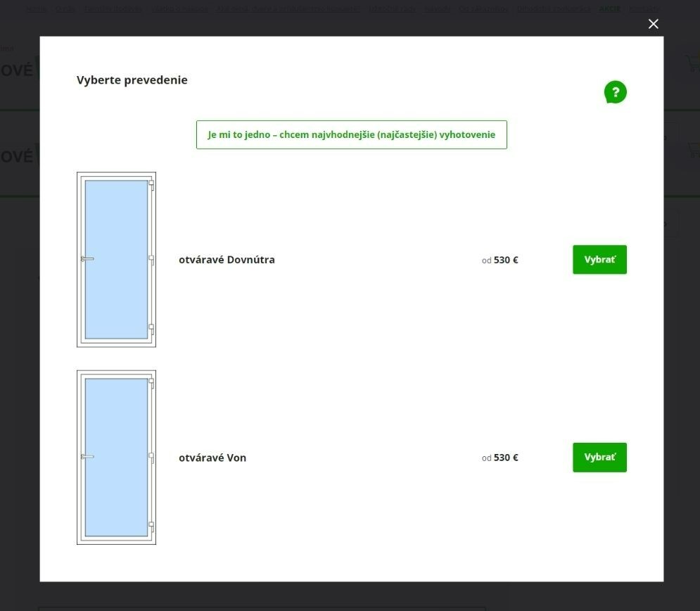This screenshot has width=700, height=611.
Task: Open the 'O nás' navigation link
Action: click(65, 9)
